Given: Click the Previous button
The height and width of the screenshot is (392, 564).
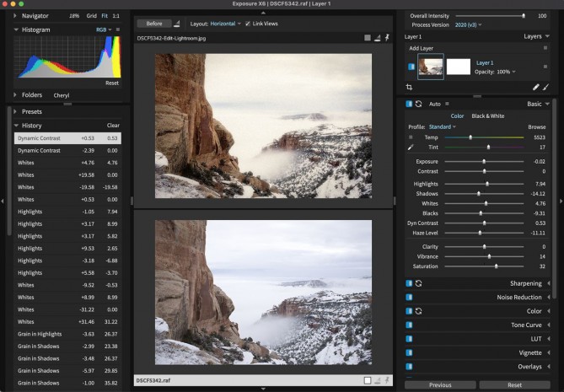Looking at the screenshot, I should point(440,385).
